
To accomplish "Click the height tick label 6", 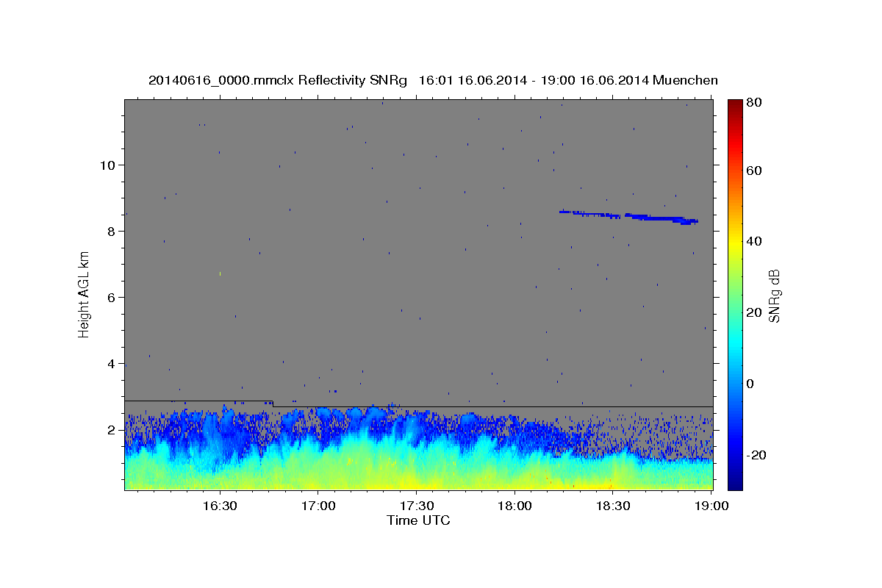I will pyautogui.click(x=112, y=297).
